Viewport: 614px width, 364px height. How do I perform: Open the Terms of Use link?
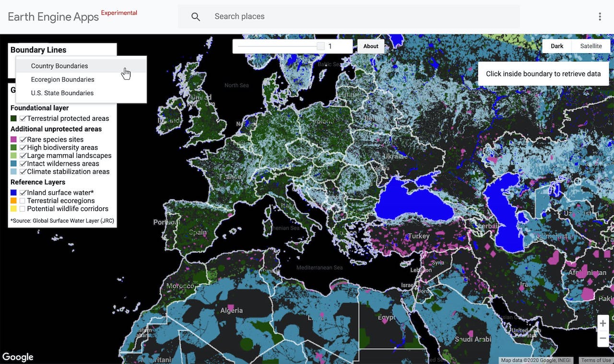595,360
